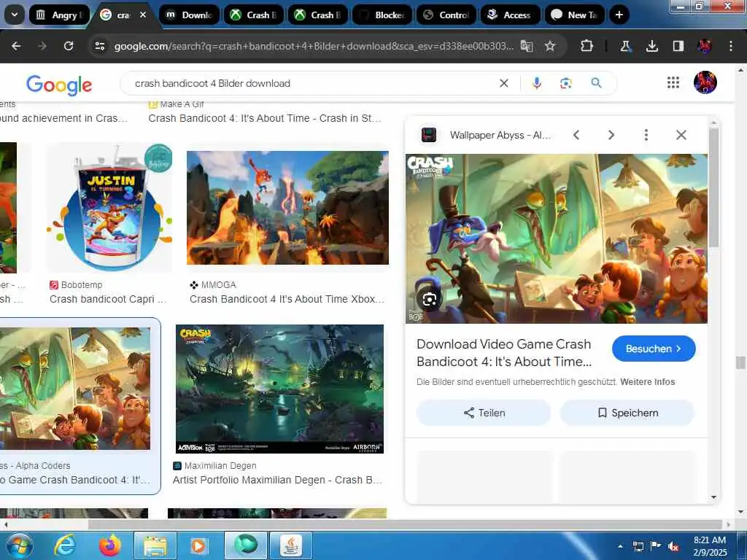
Task: Open the MMOGA volcano image thumbnail
Action: [287, 208]
